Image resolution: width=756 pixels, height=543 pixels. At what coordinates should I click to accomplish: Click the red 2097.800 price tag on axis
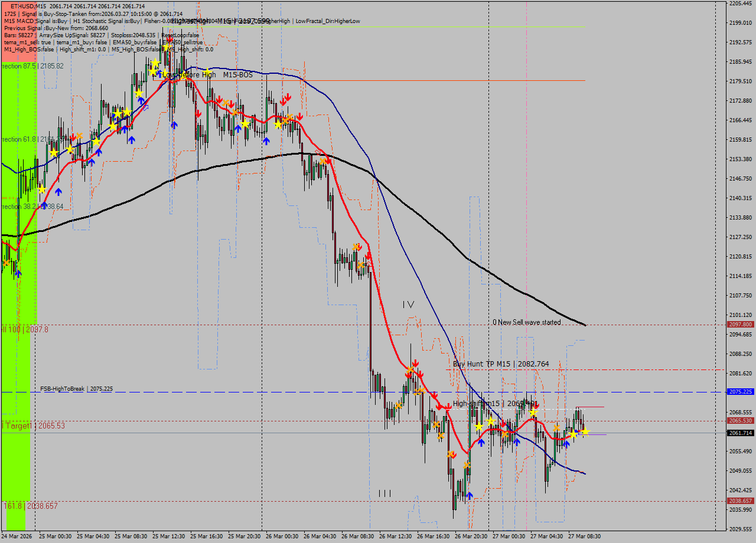(741, 325)
